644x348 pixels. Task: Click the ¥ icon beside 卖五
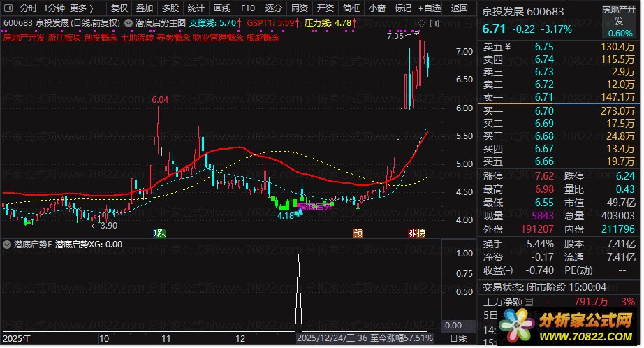pos(508,47)
